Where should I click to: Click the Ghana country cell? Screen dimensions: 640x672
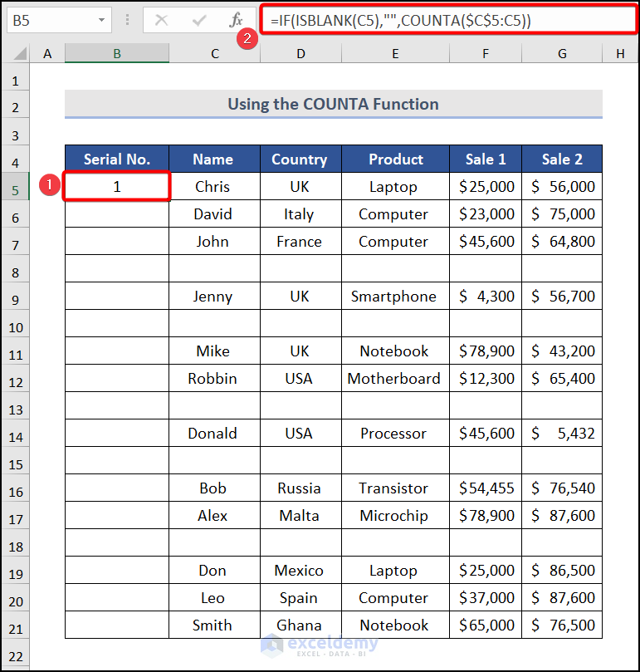[300, 625]
